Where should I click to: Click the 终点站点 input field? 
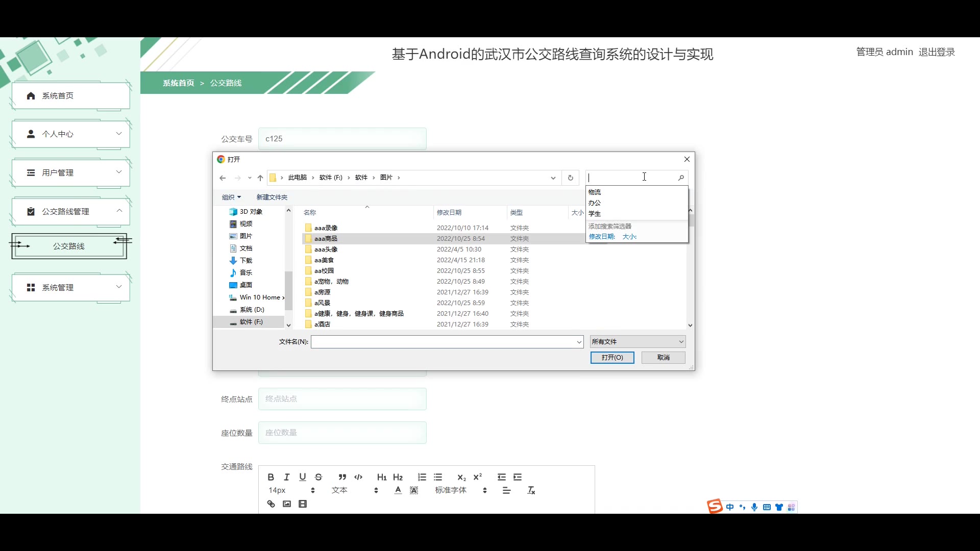[x=342, y=399]
